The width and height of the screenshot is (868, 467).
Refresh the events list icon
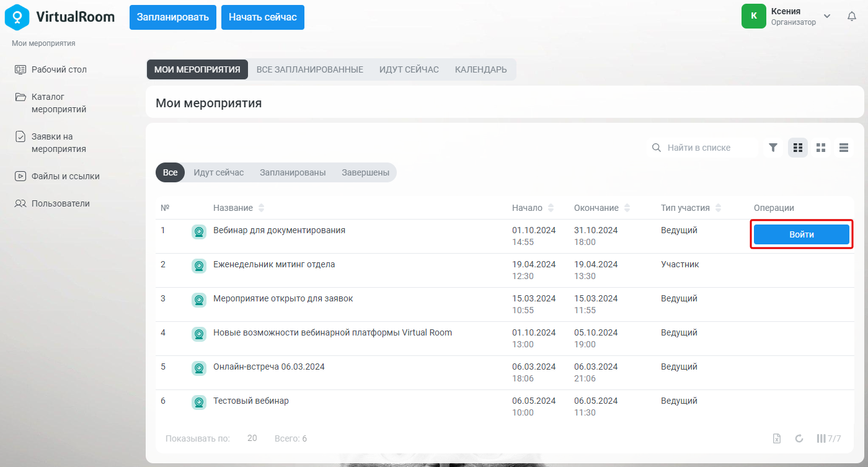[x=799, y=438]
